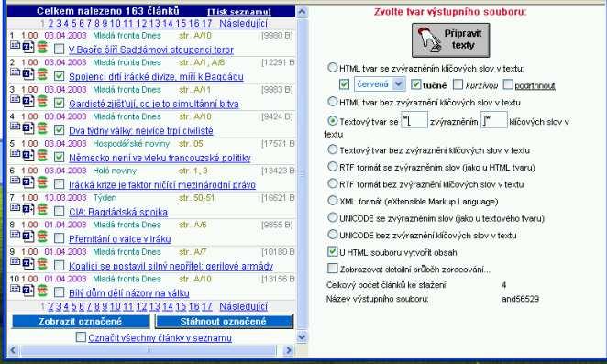
Task: Check the CIA: Bagdádská spojka checkbox
Action: pos(60,212)
